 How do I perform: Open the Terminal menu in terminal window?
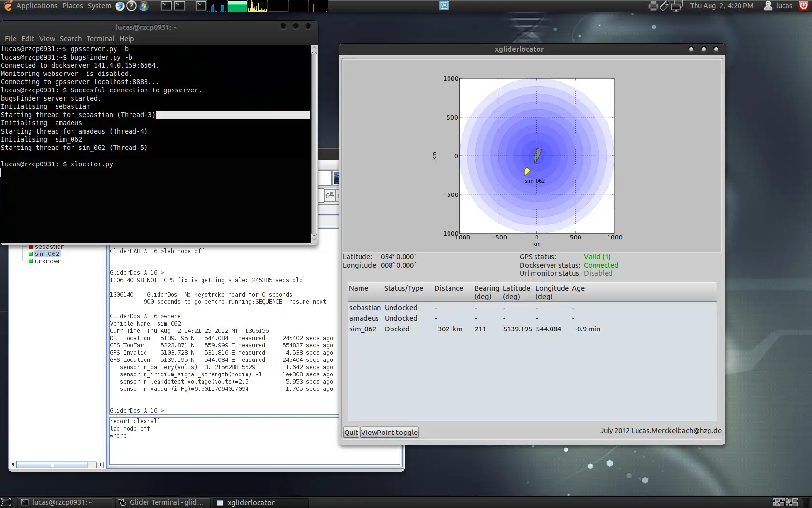tap(100, 39)
